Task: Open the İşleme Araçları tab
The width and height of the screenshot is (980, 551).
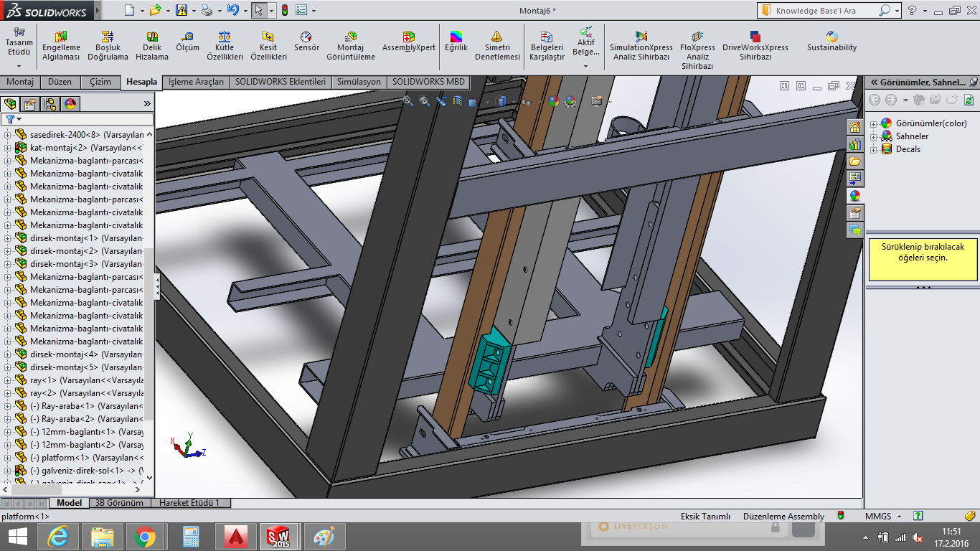Action: coord(196,82)
